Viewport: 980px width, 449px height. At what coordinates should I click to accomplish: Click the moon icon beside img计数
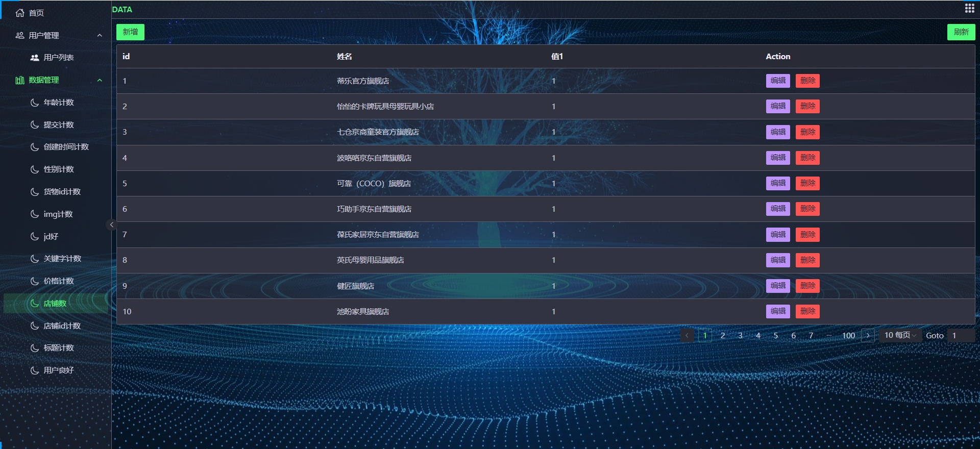click(35, 214)
